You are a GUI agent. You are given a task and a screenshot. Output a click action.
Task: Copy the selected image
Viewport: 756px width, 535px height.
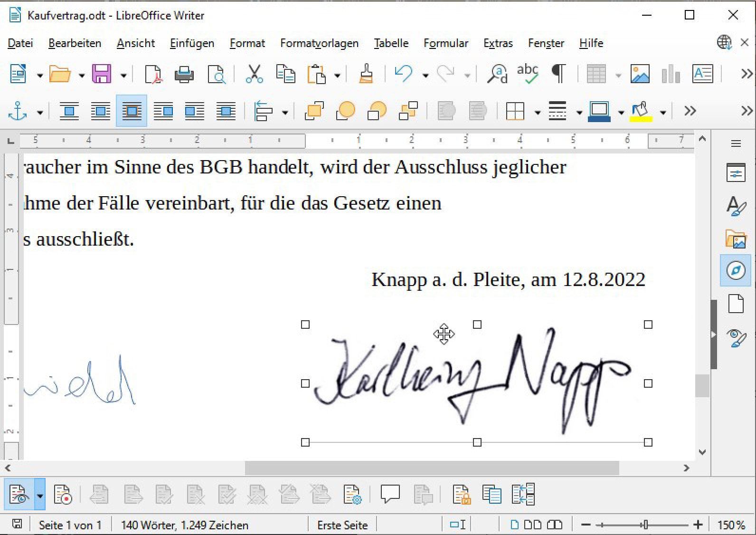click(x=286, y=74)
